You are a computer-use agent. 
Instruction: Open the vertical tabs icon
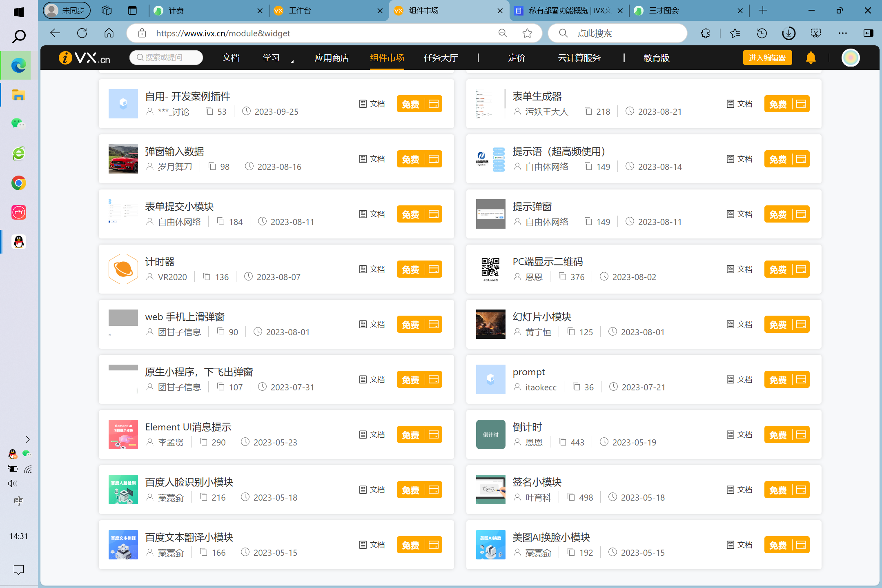pyautogui.click(x=132, y=11)
